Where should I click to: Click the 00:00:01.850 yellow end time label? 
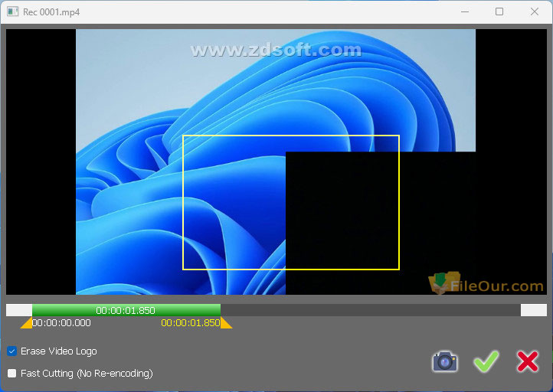point(191,322)
